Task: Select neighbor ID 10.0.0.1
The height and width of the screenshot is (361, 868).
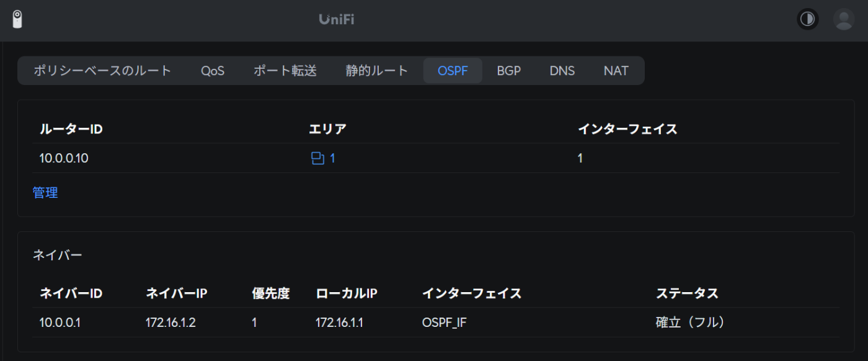Action: [61, 323]
